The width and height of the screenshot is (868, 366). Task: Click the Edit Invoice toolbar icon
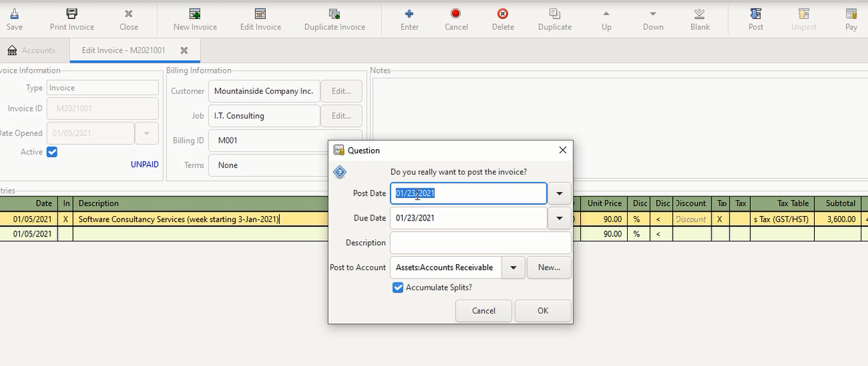(x=260, y=14)
